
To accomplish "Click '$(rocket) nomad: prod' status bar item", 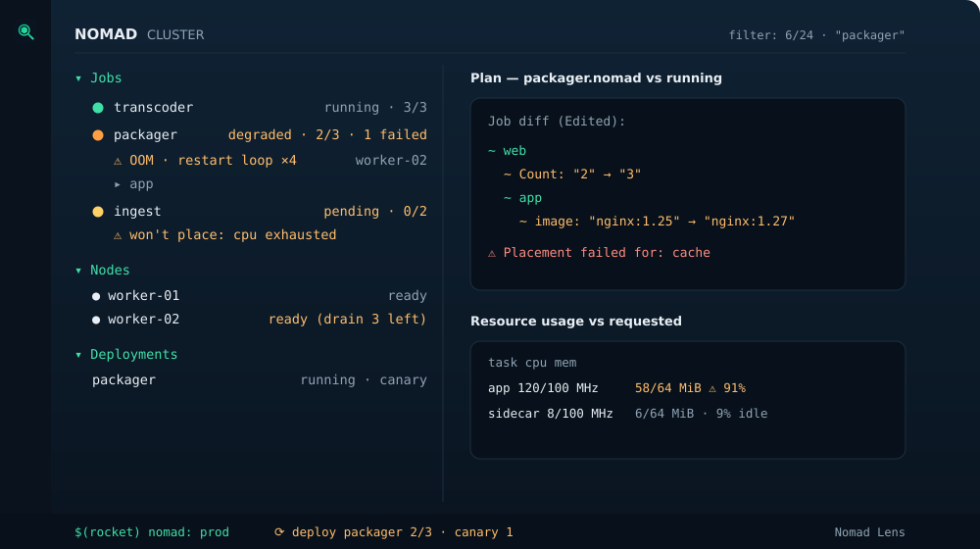I will [152, 532].
